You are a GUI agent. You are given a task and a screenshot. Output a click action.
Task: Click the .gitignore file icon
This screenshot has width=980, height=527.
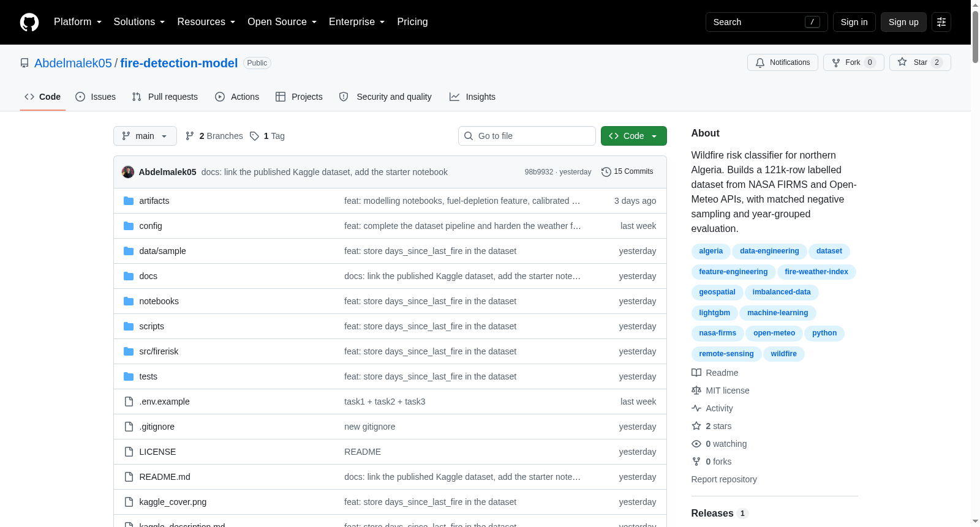coord(129,427)
